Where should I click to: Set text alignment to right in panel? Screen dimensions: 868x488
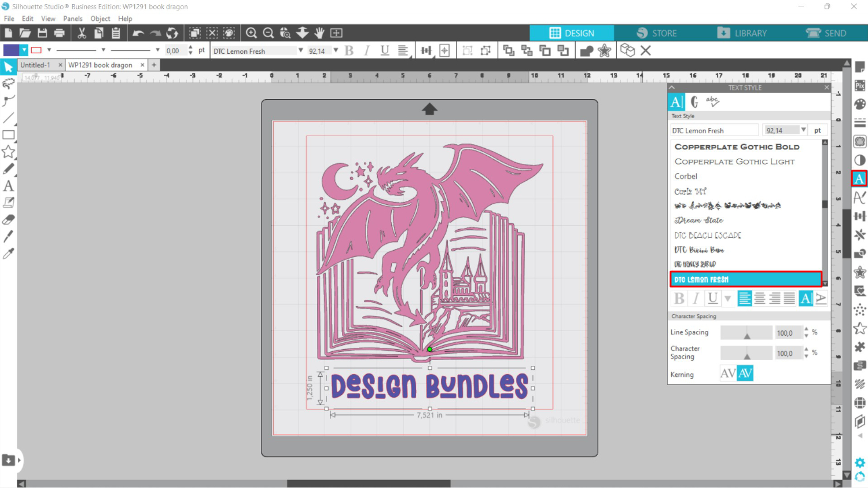pyautogui.click(x=775, y=298)
